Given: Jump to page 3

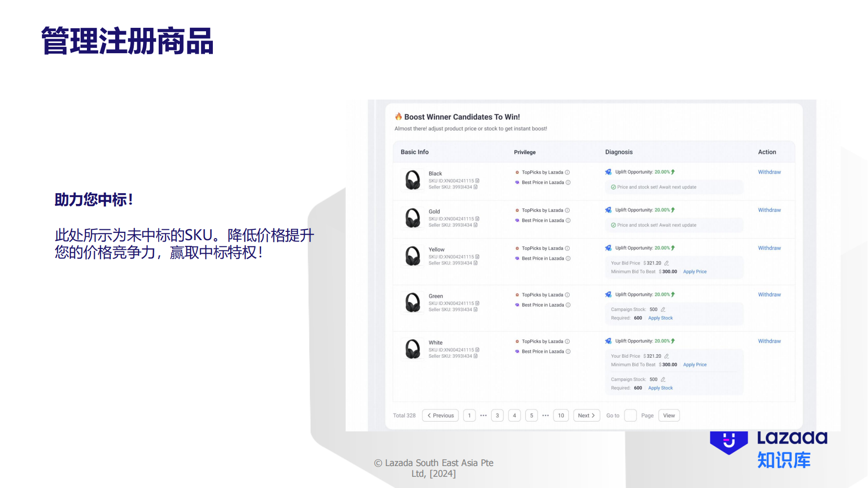Looking at the screenshot, I should (x=497, y=416).
